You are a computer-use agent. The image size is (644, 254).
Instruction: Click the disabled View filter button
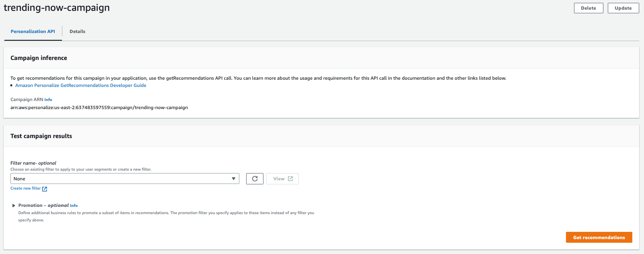click(282, 179)
